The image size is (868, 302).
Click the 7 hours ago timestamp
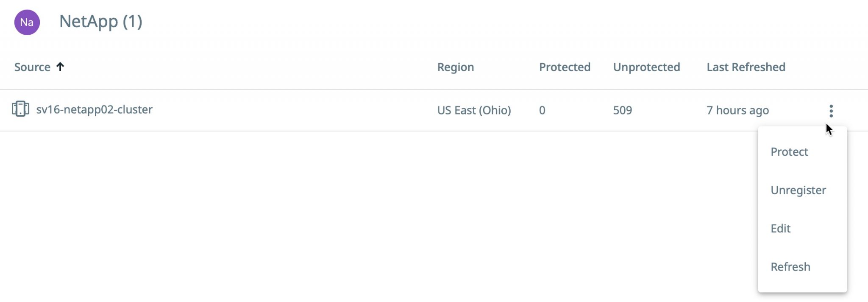(737, 110)
